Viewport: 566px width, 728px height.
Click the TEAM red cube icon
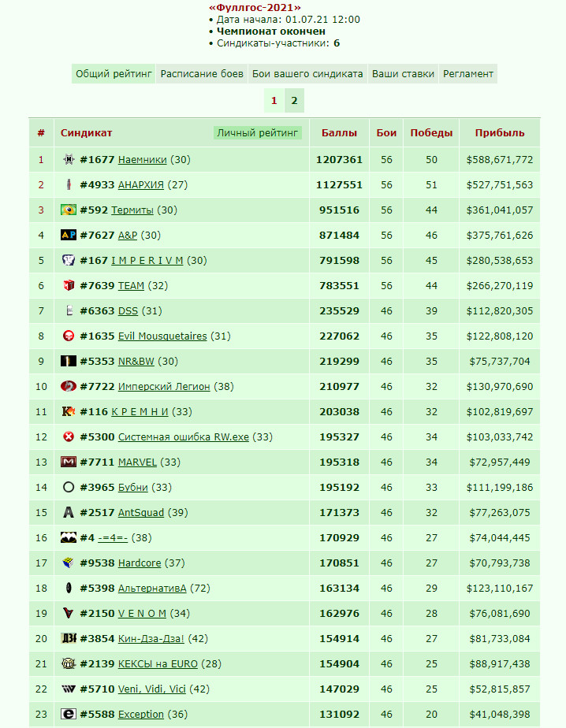click(x=69, y=285)
